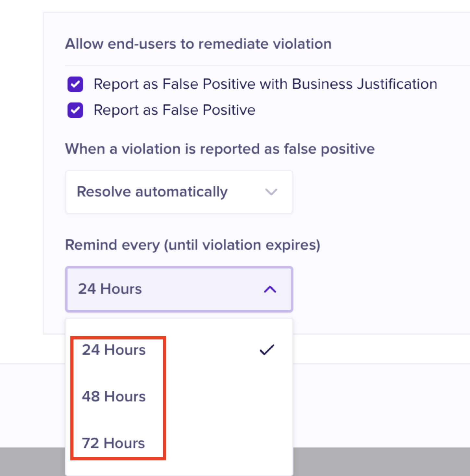This screenshot has width=470, height=476.
Task: Click the 'Allow end-users to remediate violation' heading
Action: pos(198,44)
